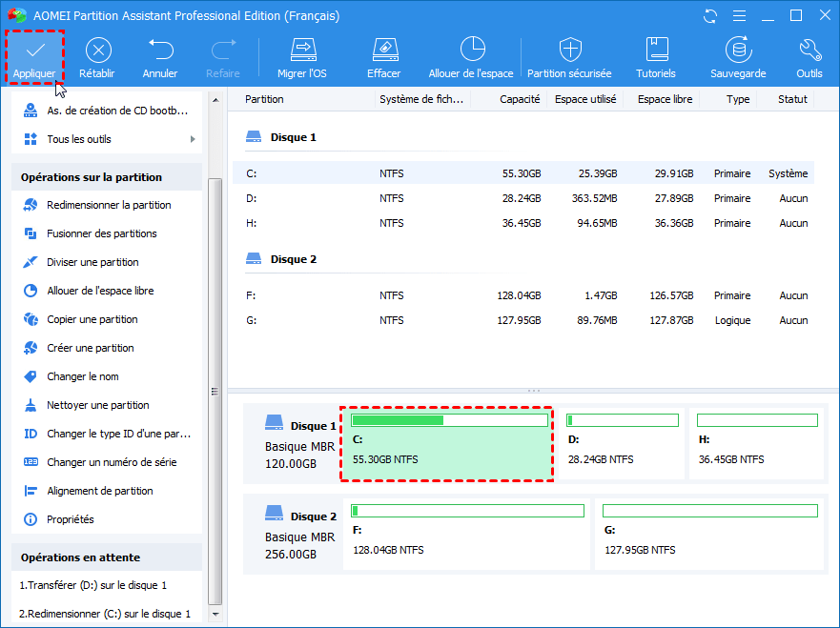Select the H: partition row in list
The image size is (840, 628).
[524, 223]
